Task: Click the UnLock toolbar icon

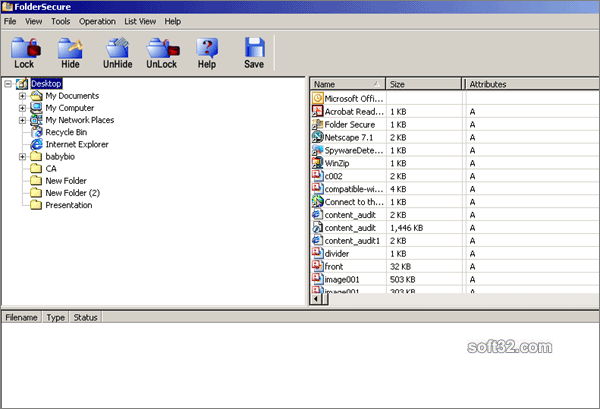Action: pos(163,48)
